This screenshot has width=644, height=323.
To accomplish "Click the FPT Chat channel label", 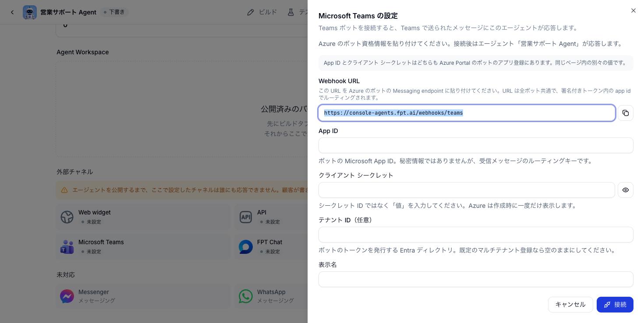I will pyautogui.click(x=269, y=242).
